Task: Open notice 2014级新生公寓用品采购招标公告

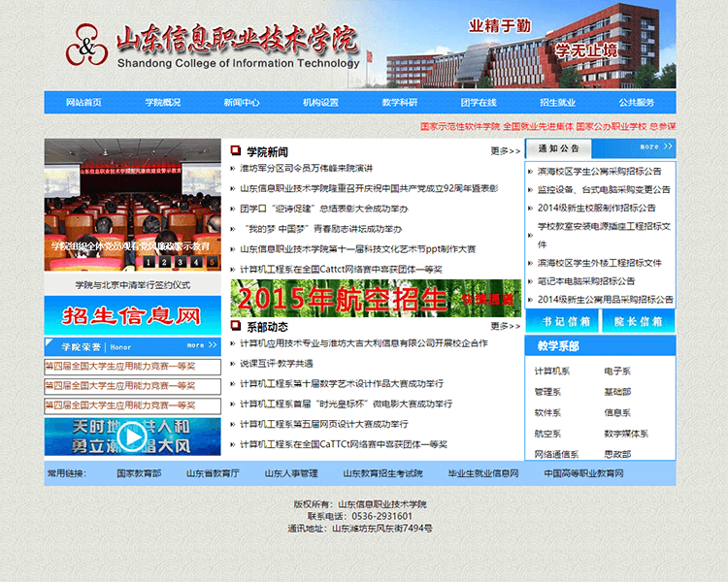Action: point(605,300)
